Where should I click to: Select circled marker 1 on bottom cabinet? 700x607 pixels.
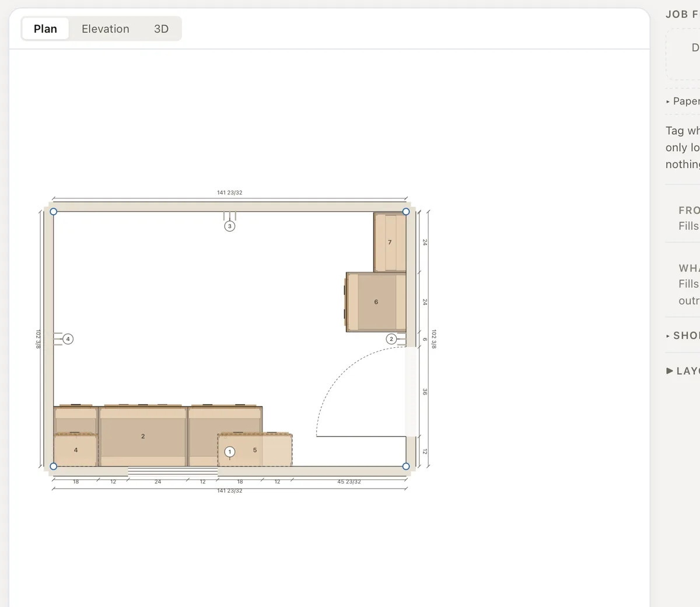pos(230,452)
